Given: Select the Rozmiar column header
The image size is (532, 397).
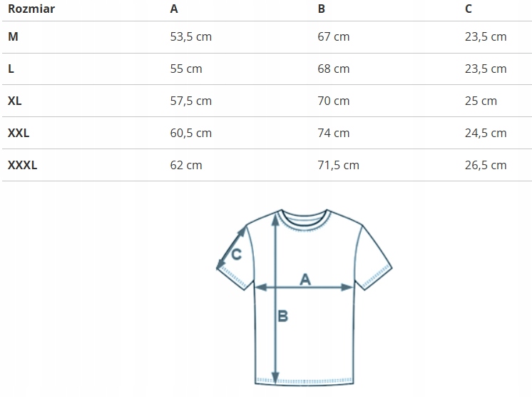Looking at the screenshot, I should tap(31, 9).
